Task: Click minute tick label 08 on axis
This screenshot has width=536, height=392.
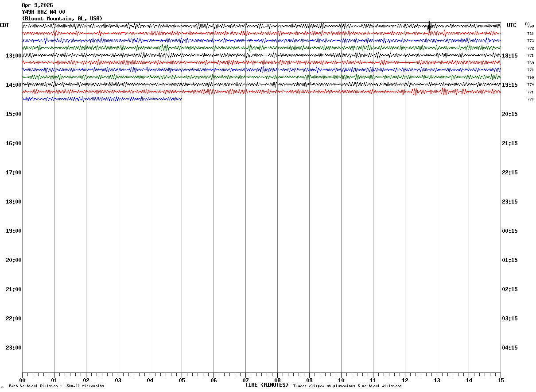Action: 277,380
